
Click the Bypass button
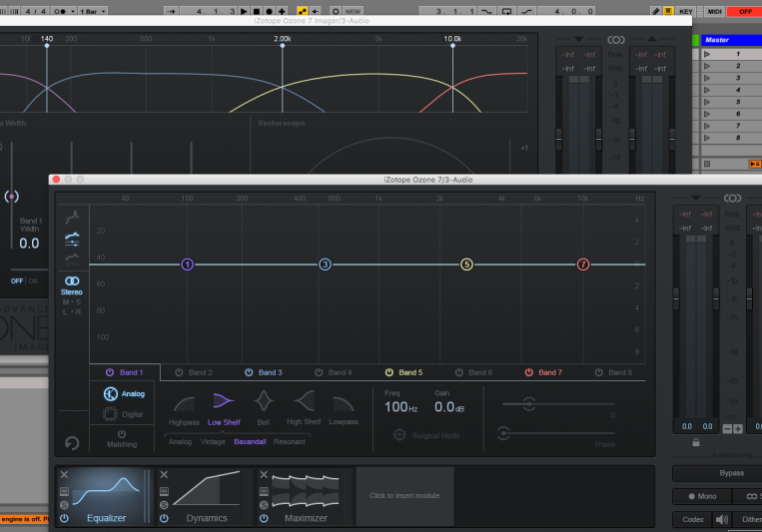(731, 473)
